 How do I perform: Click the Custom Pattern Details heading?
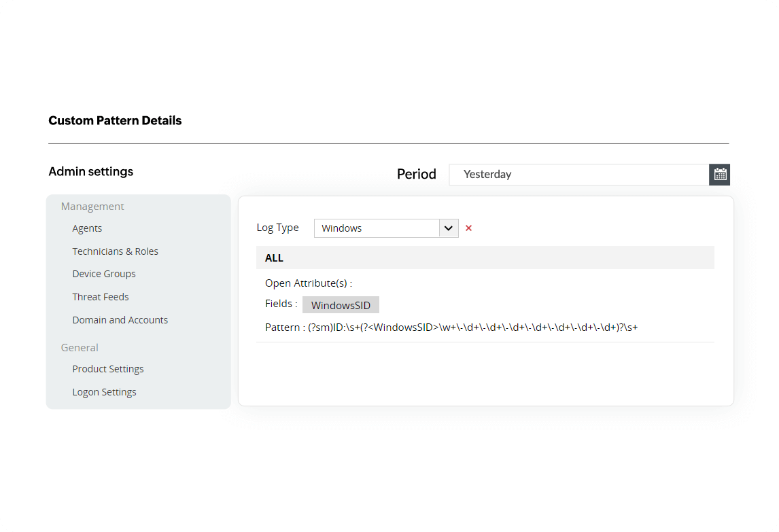pyautogui.click(x=115, y=121)
